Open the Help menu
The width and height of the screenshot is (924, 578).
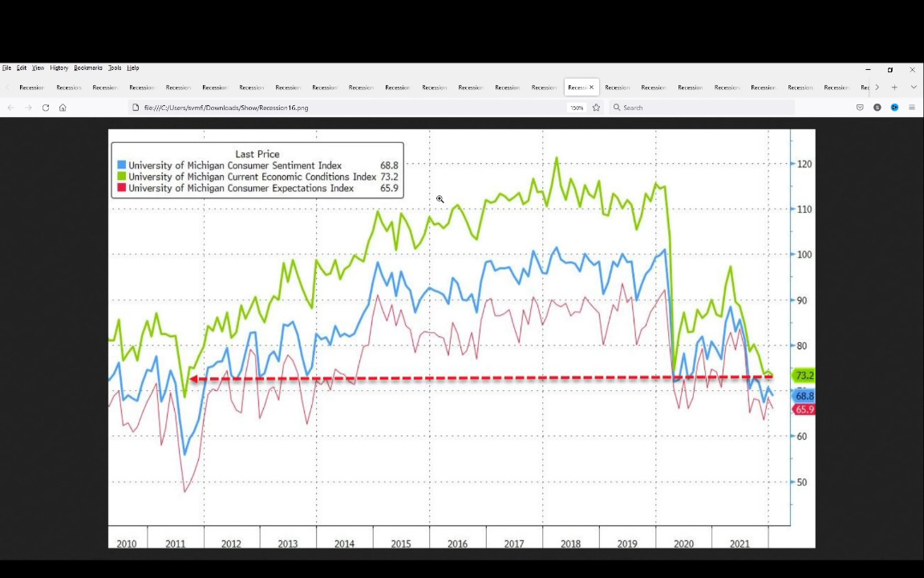click(132, 67)
